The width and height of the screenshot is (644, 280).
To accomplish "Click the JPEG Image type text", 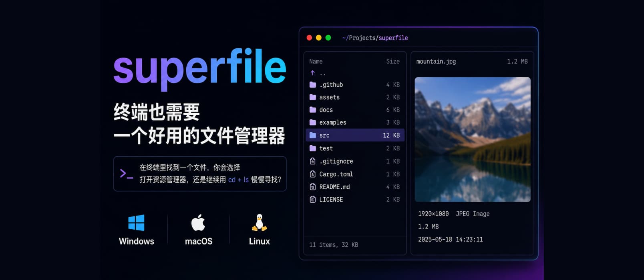I will [x=473, y=214].
